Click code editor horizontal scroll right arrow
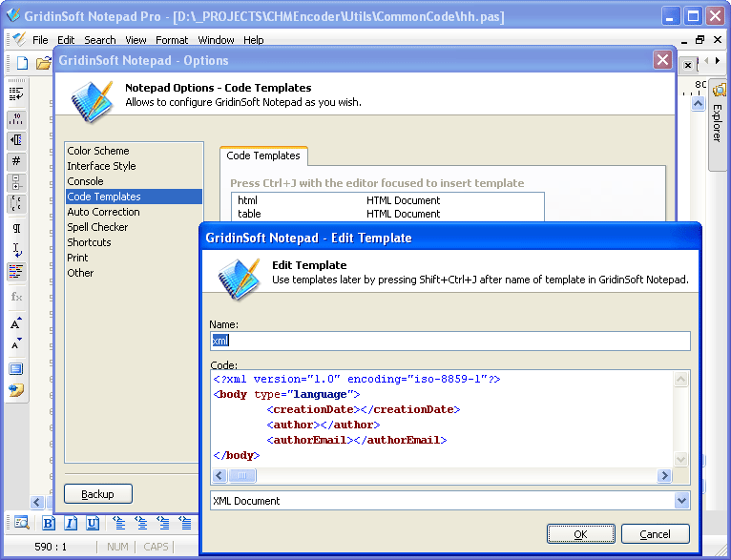The image size is (731, 560). click(664, 475)
